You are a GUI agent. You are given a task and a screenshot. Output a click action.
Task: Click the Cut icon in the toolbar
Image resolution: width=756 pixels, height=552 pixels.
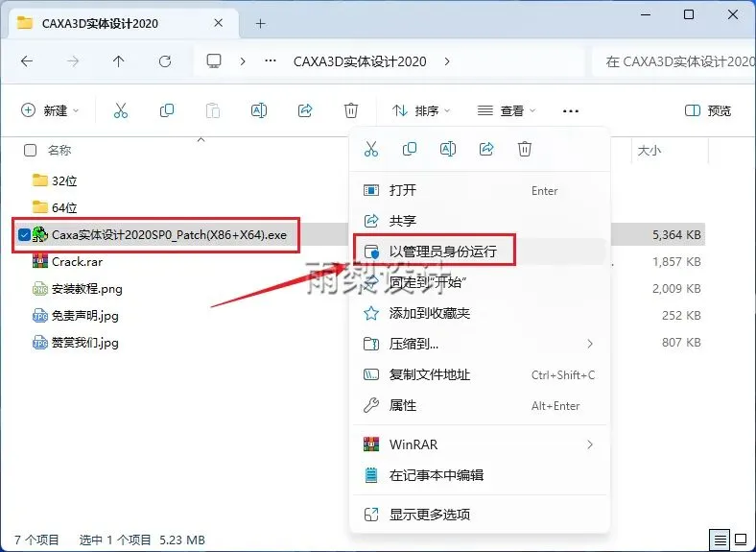(121, 110)
